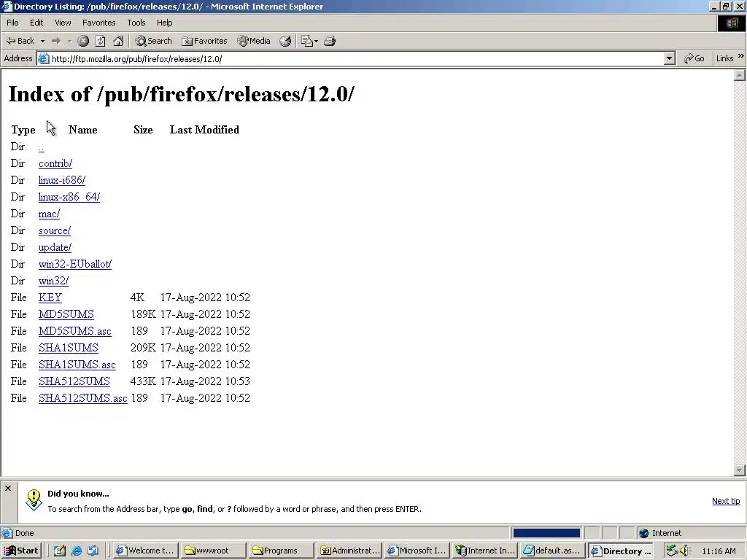Screen dimensions: 747x560
Task: Switch to the default.as... taskbar button
Action: coord(553,551)
